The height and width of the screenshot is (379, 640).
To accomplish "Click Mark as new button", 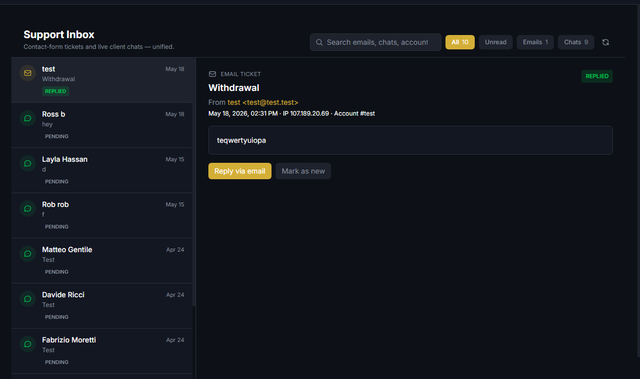I will click(303, 171).
